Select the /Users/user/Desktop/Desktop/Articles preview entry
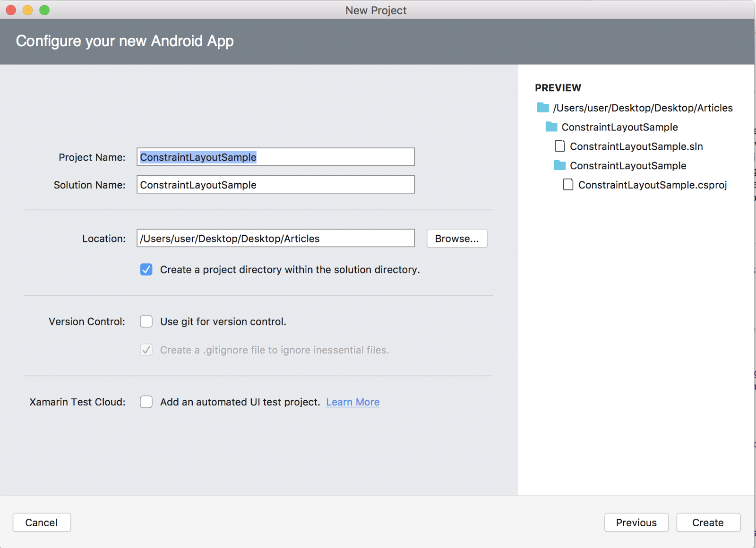Viewport: 756px width, 548px height. pyautogui.click(x=643, y=108)
